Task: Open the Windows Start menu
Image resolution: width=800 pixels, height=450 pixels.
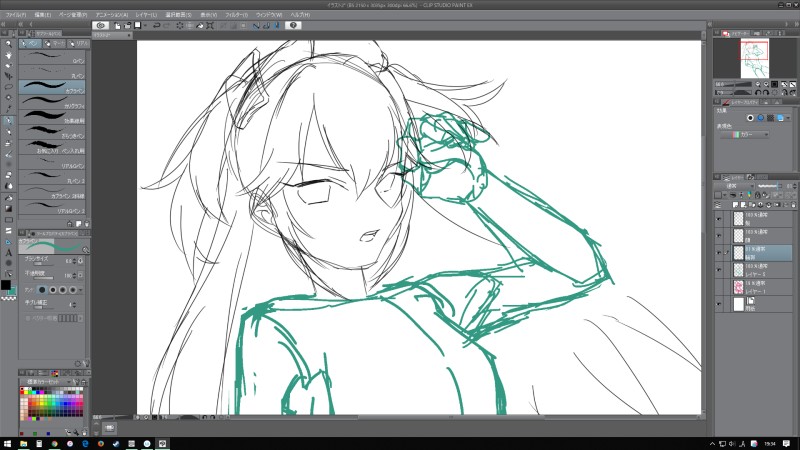Action: pyautogui.click(x=7, y=443)
